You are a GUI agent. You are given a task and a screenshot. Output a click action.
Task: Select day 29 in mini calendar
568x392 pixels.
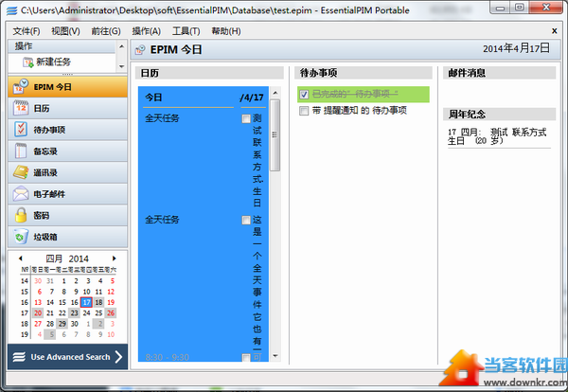click(62, 324)
